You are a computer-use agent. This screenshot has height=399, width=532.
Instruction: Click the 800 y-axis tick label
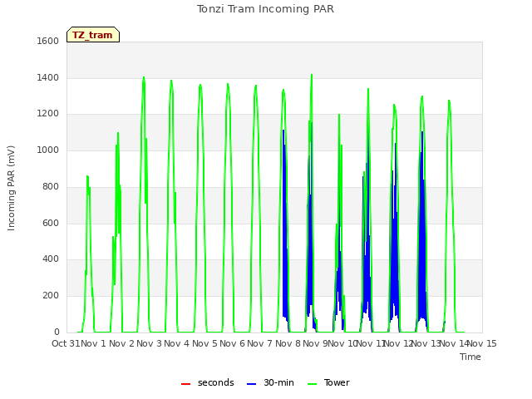click(51, 186)
